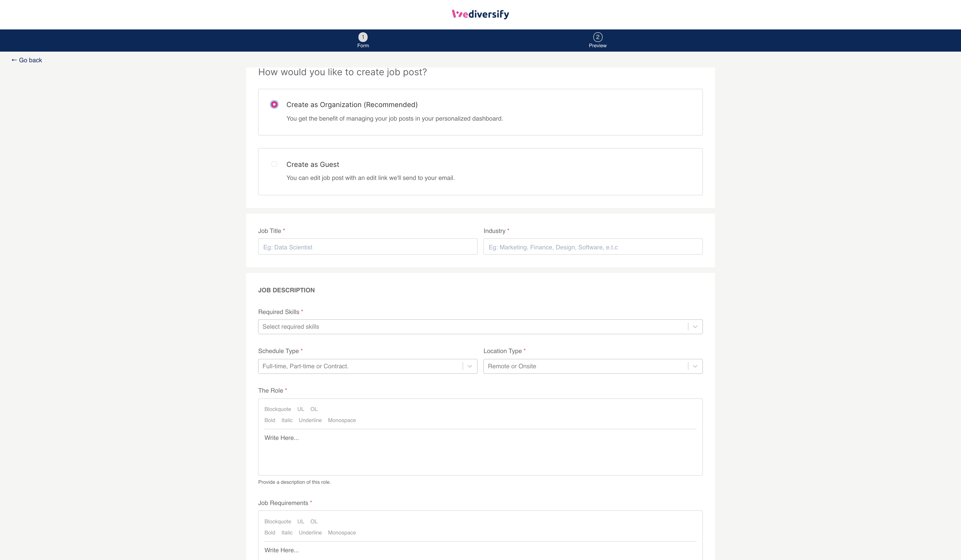This screenshot has width=961, height=560.
Task: Toggle Monospace in Job Requirements editor
Action: click(341, 533)
